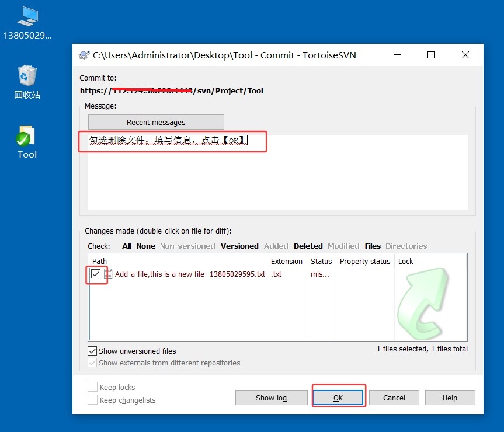
Task: Sort by Property status column header
Action: pyautogui.click(x=365, y=261)
